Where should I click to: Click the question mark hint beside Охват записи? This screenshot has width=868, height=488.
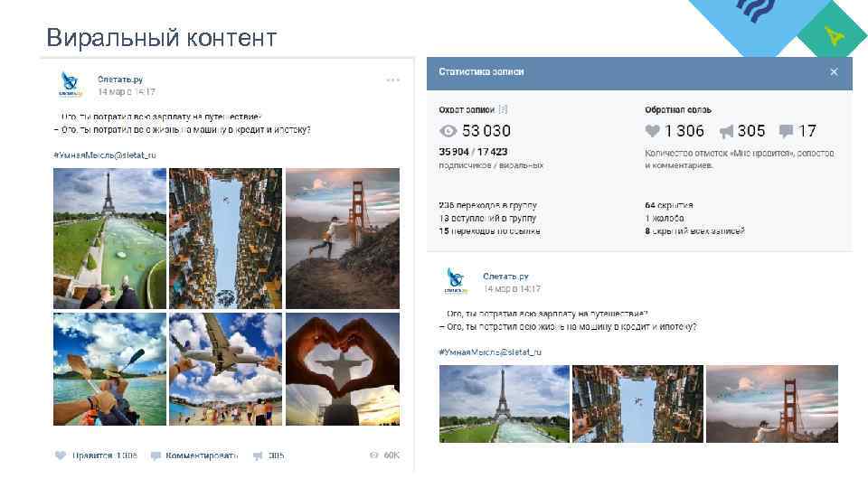click(503, 109)
